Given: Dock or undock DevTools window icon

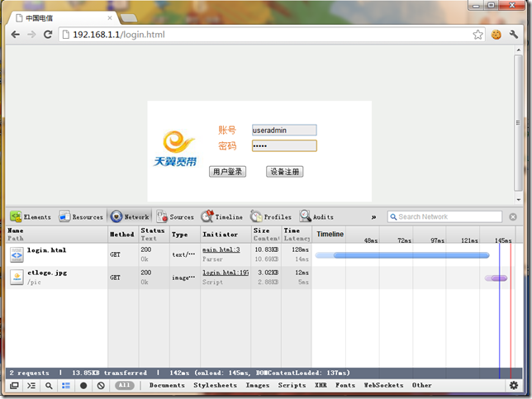Looking at the screenshot, I should pos(14,386).
